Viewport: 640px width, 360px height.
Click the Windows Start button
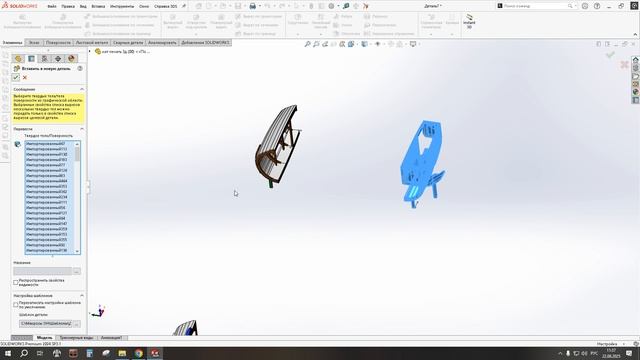tap(8, 353)
